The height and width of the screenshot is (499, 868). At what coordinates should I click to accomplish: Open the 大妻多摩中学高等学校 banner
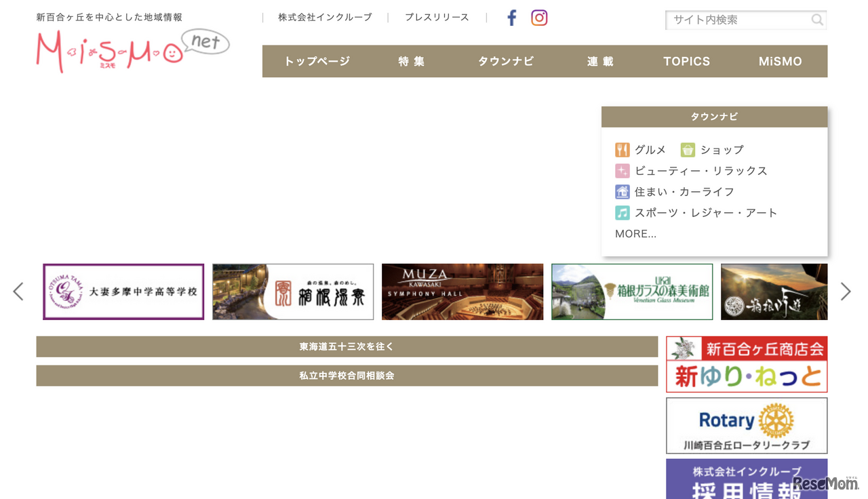tap(123, 292)
